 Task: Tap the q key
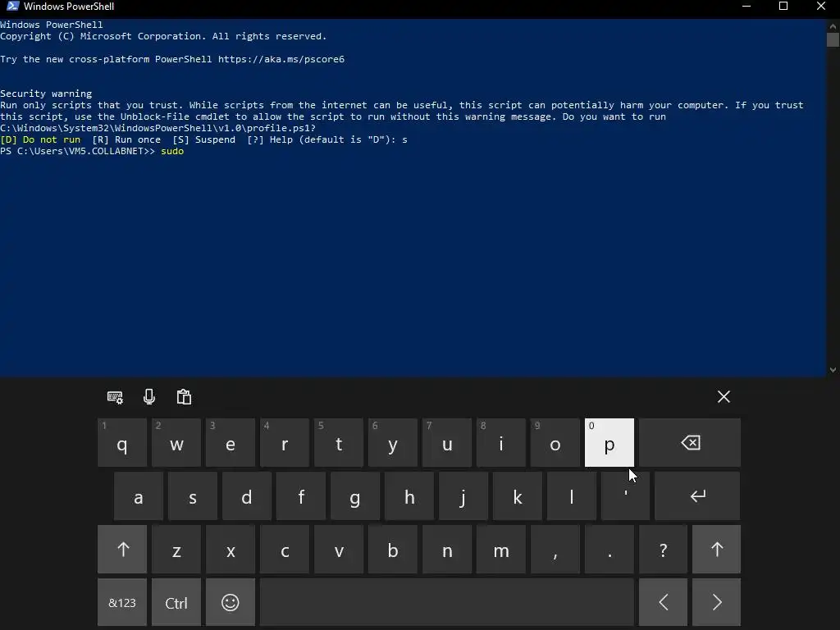coord(122,442)
